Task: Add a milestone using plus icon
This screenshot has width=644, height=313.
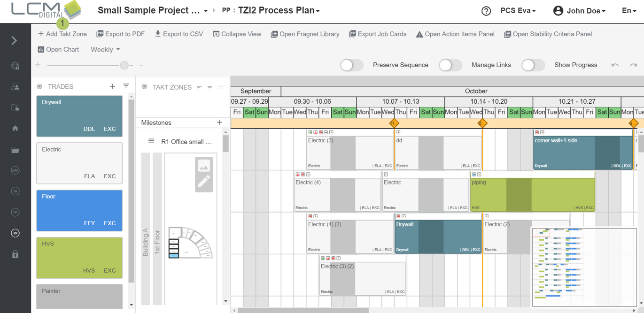Action: 219,122
